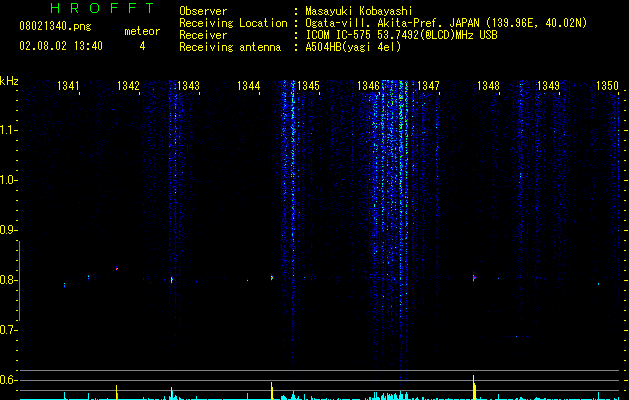Click the 0.9 kHz axis label
This screenshot has height=400, width=629.
(x=8, y=230)
